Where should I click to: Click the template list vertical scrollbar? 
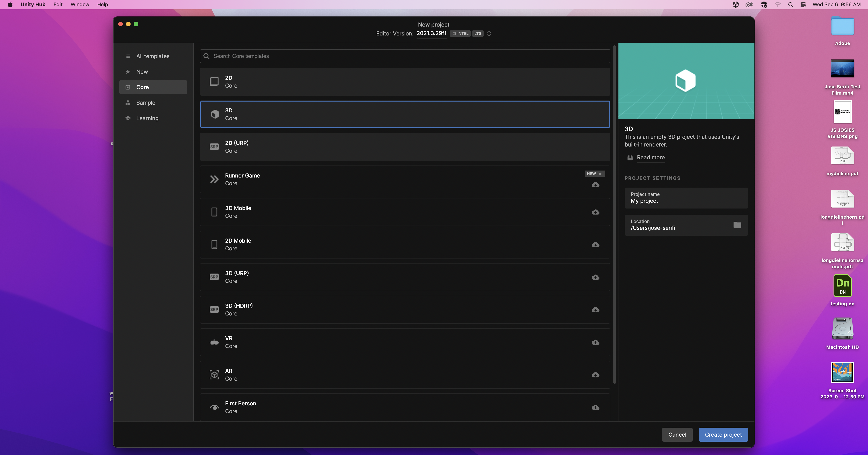coord(614,214)
